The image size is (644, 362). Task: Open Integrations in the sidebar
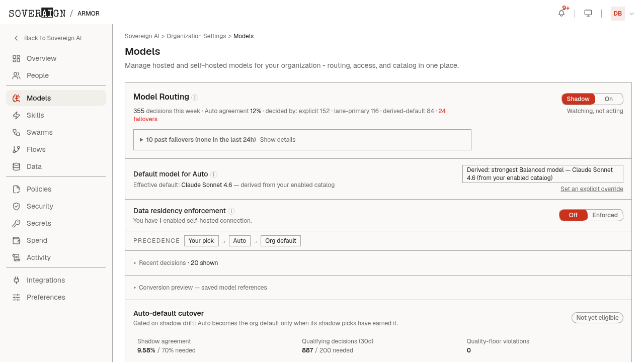coord(56,280)
